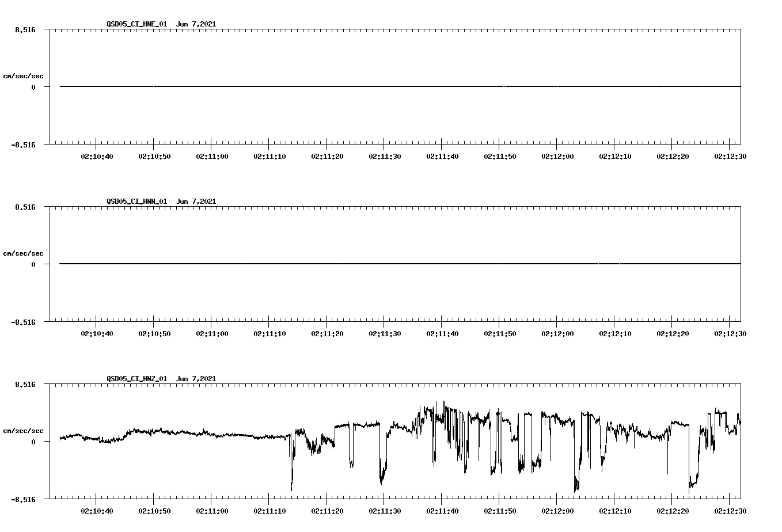Click the QSD05_CI_HNZ_01 plot title
The height and width of the screenshot is (532, 782).
137,379
